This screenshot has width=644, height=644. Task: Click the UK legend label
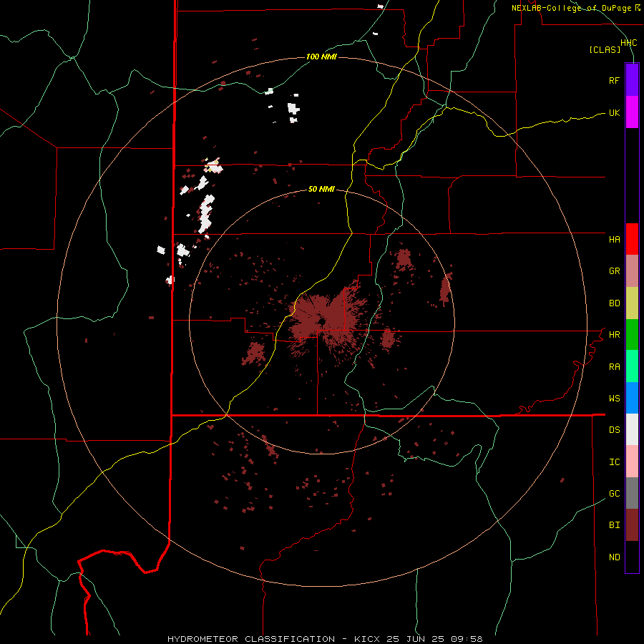pos(614,112)
